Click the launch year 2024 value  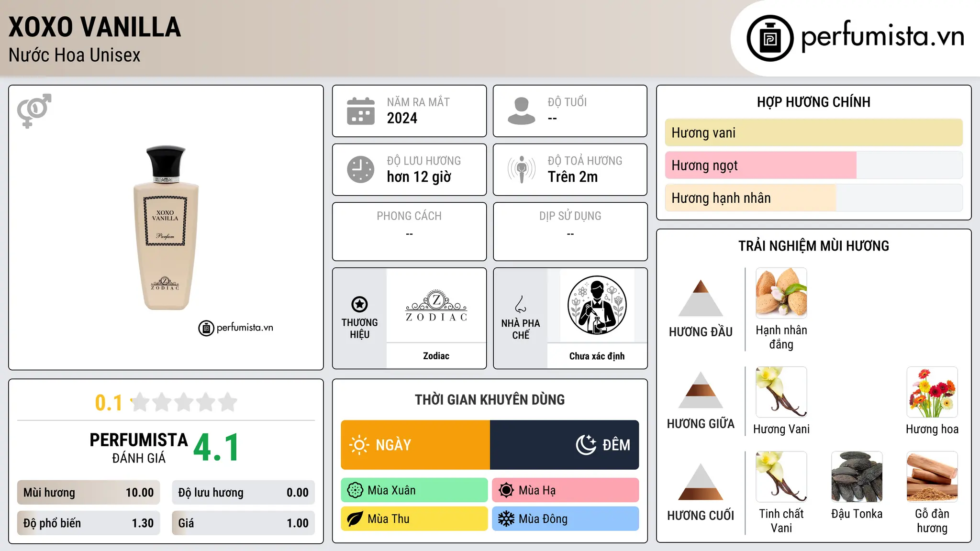pos(402,118)
